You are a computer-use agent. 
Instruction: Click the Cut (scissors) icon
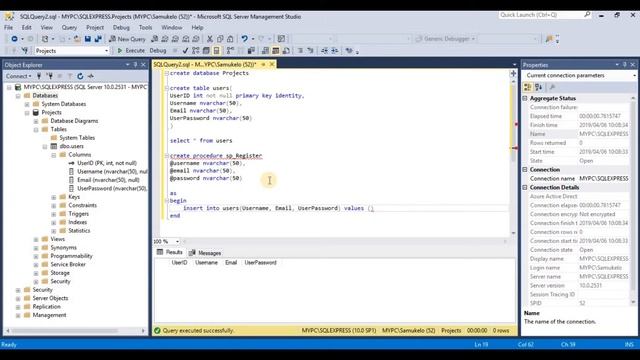pos(210,39)
